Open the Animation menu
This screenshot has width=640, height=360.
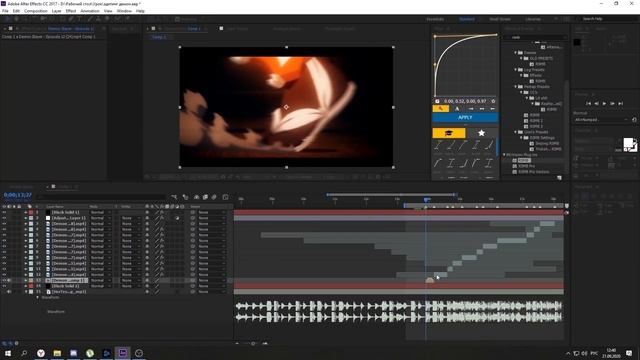90,11
